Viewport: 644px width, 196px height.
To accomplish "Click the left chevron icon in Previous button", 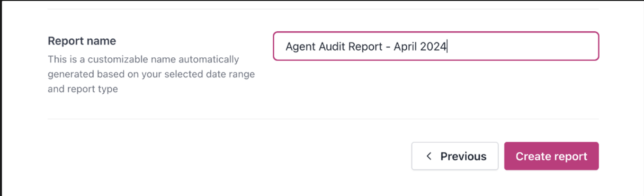I will tap(429, 156).
